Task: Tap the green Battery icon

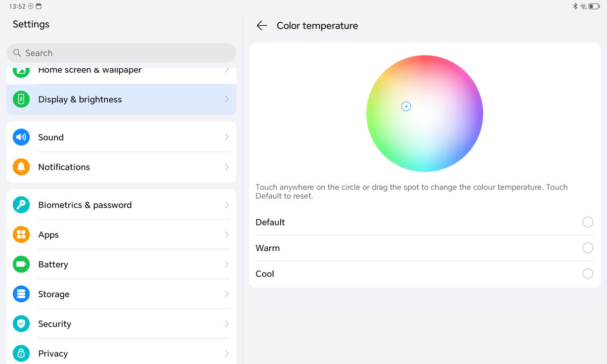Action: [21, 264]
